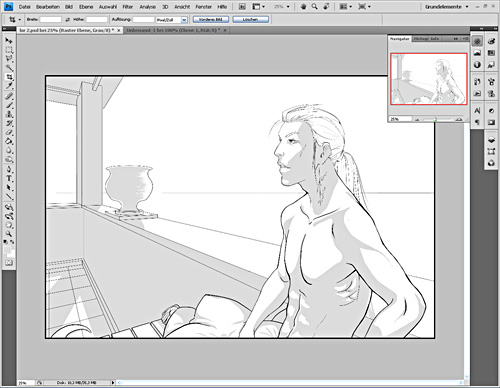500x388 pixels.
Task: Select the Magic Wand tool
Action: pos(9,68)
